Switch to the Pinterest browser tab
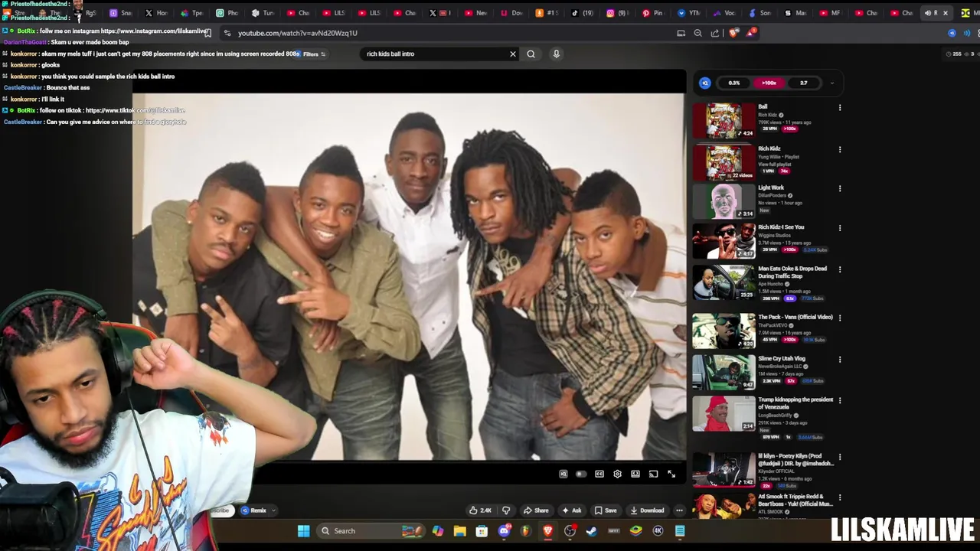Viewport: 980px width, 551px height. pos(652,13)
